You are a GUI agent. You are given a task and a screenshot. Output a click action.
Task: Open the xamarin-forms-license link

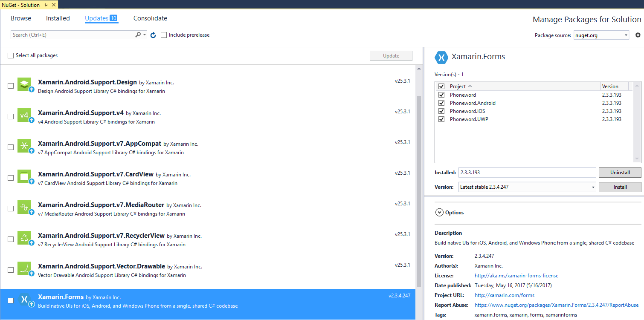click(516, 276)
